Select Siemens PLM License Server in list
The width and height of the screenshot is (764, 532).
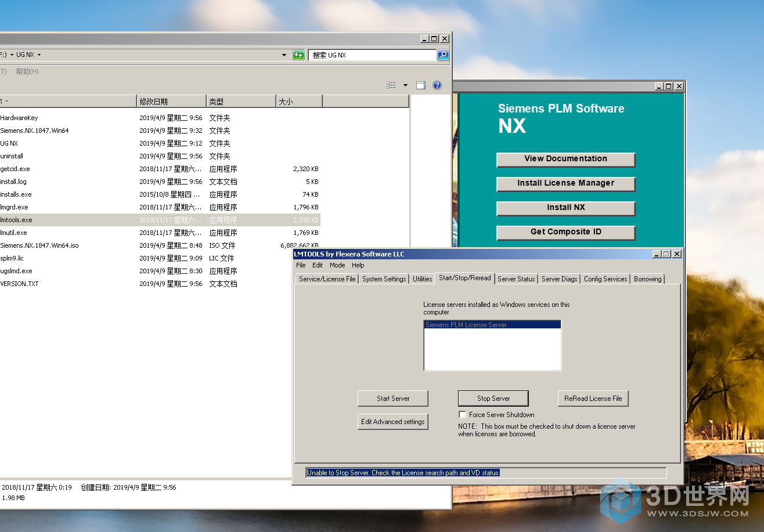(x=492, y=325)
